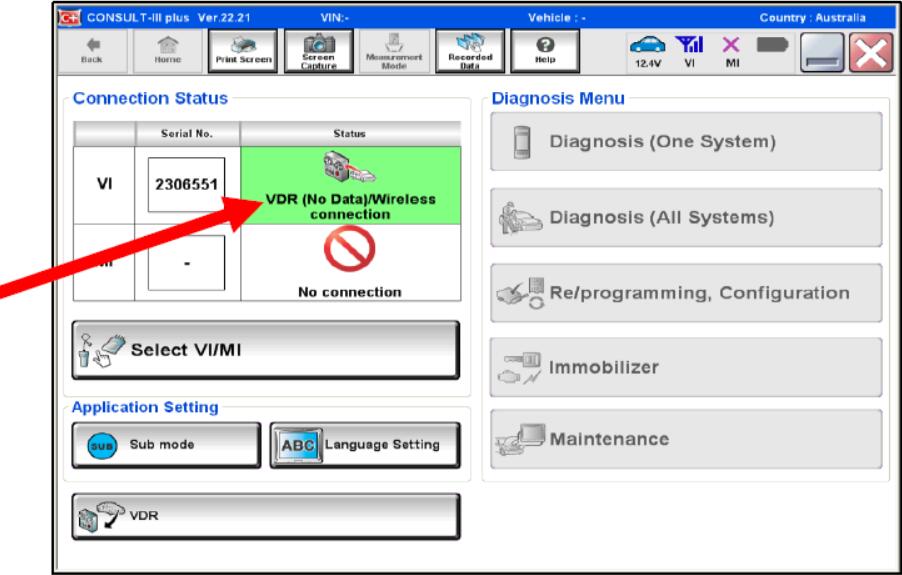Click 'VDR (No Data)/Wireless connection' status text
The height and width of the screenshot is (575, 902).
tap(350, 206)
